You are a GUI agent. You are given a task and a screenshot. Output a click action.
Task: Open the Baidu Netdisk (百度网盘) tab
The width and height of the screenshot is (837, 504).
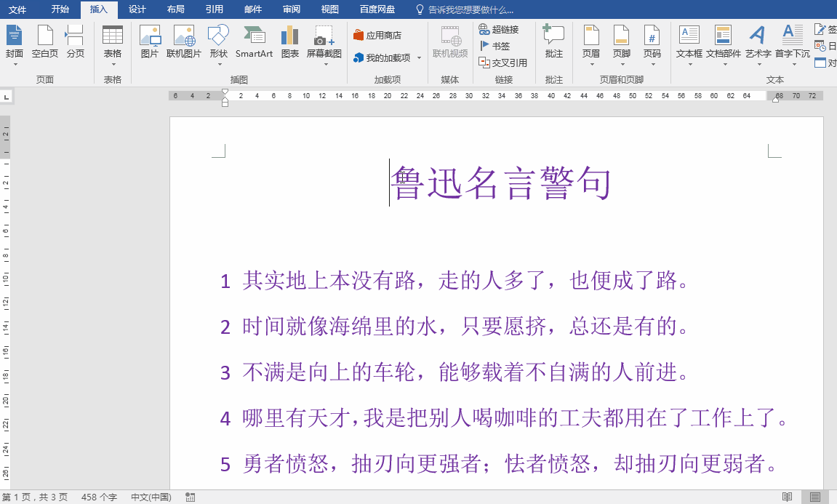click(x=377, y=9)
